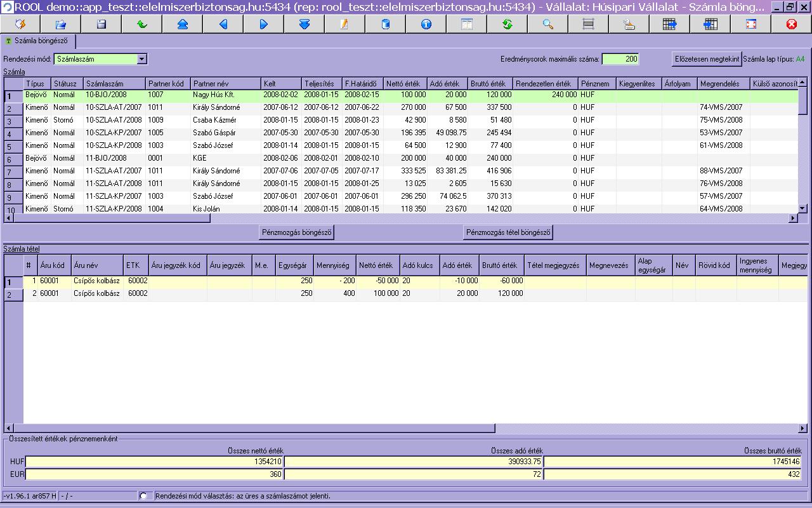Open the Rendezési mód dropdown
Viewport: 812px width, 508px height.
click(x=142, y=59)
